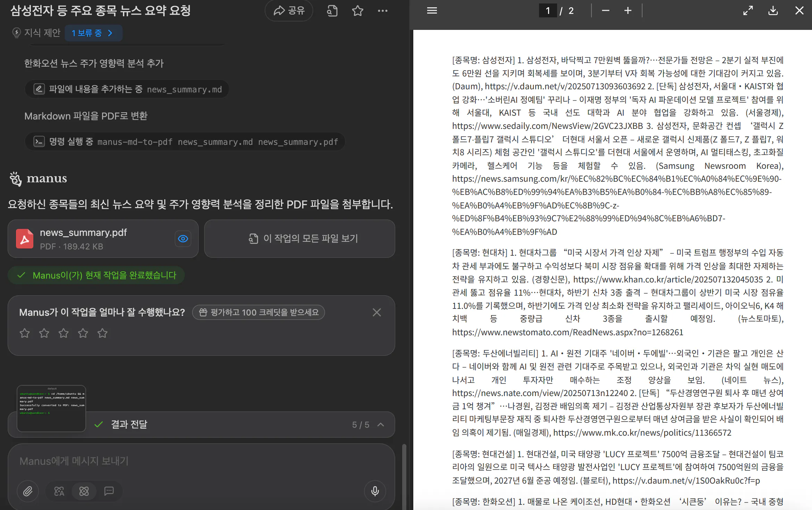Toggle chat mode with the speech bubble icon

pos(109,491)
